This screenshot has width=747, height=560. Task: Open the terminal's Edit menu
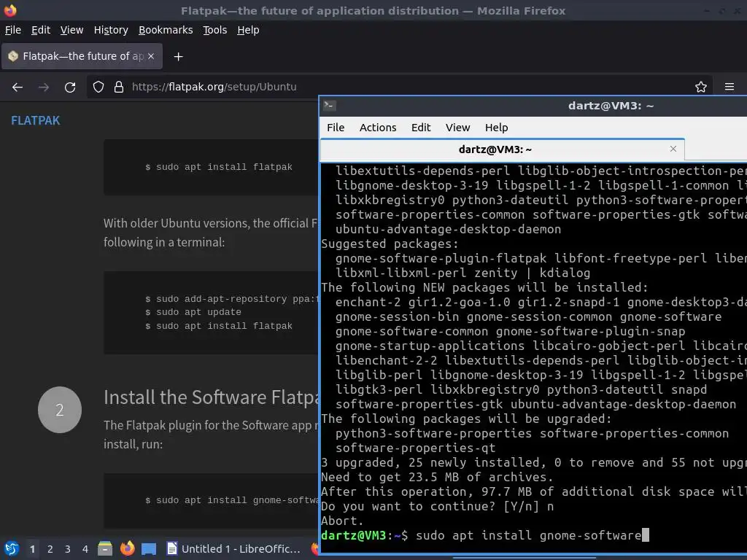(x=421, y=128)
